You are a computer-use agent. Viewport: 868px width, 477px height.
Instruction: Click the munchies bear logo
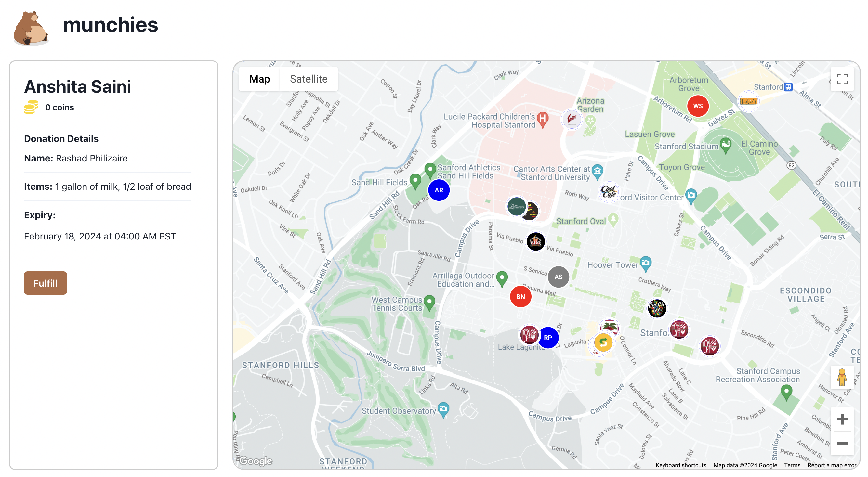[x=30, y=28]
